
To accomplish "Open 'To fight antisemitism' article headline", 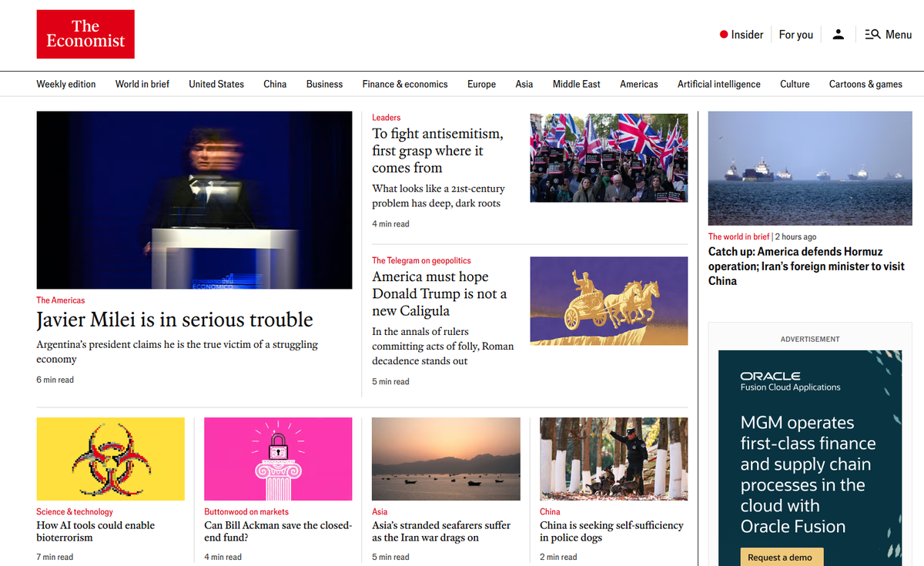I will [x=437, y=150].
